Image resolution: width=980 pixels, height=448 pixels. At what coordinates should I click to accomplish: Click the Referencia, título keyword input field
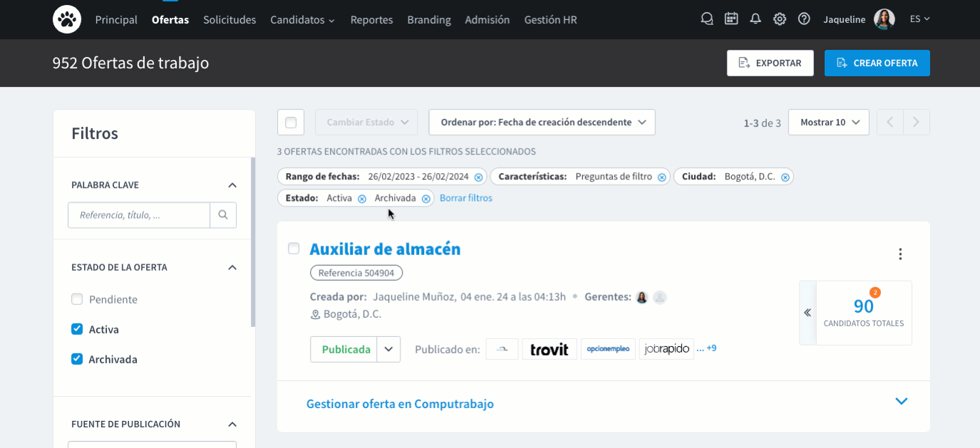pyautogui.click(x=139, y=214)
